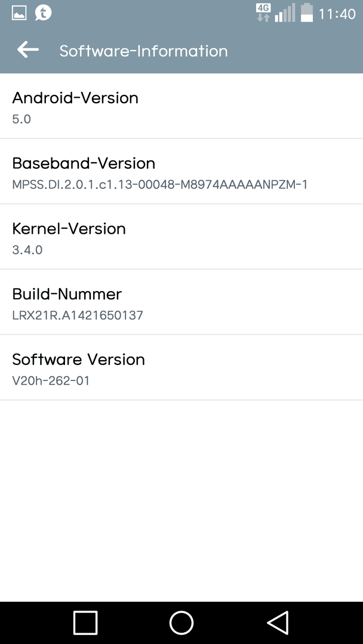363x644 pixels.
Task: Select the Baseband-Version item
Action: 181,172
